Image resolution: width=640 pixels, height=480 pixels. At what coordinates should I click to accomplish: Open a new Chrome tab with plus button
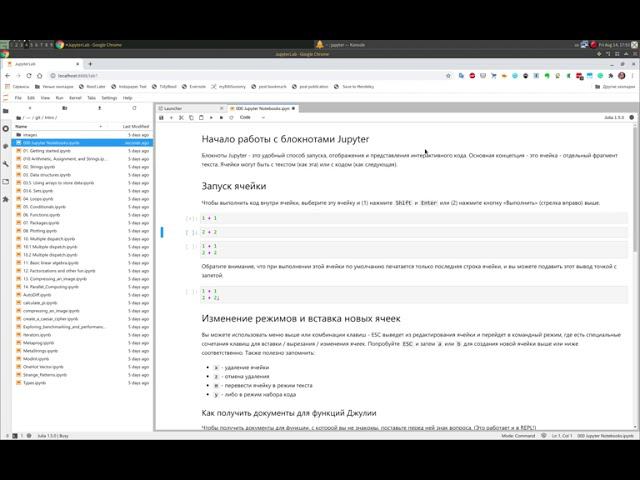(90, 64)
